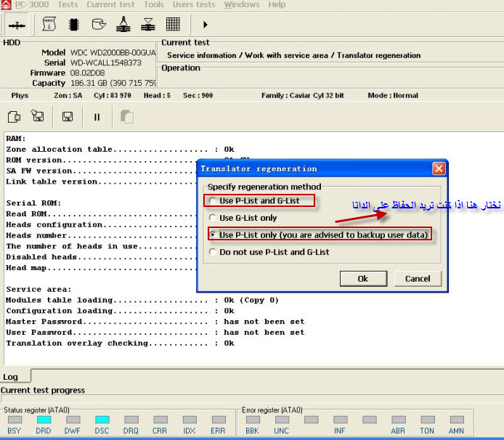504x440 pixels.
Task: Click the Mode: Normal status text
Action: 393,95
